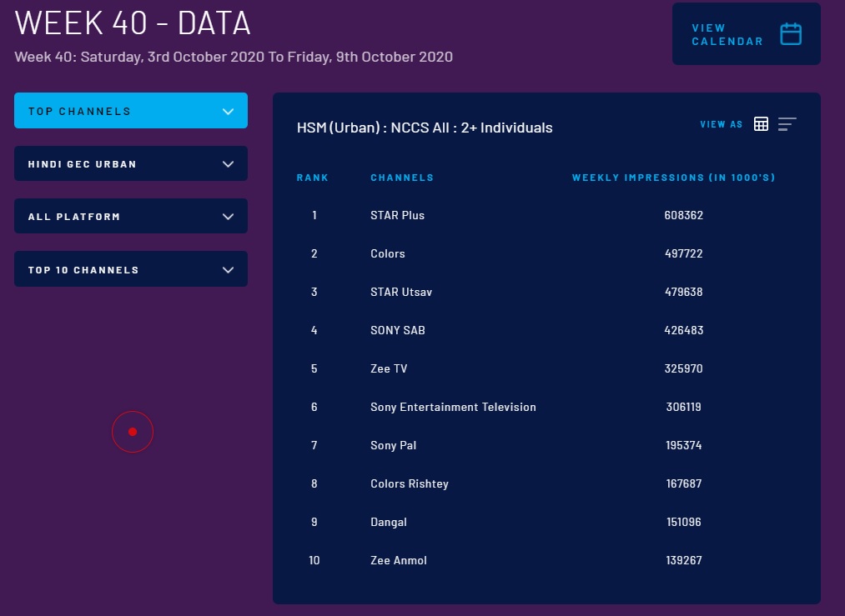Click the red circular dot marker
This screenshot has height=616, width=845.
click(x=133, y=432)
